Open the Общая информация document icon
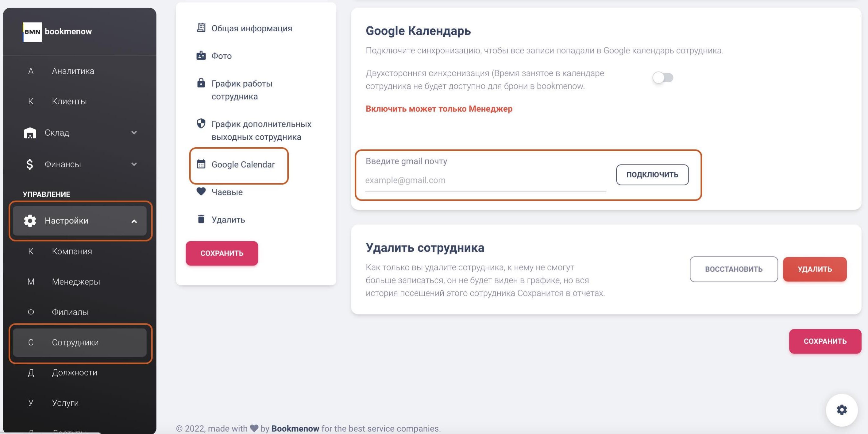 [x=201, y=28]
